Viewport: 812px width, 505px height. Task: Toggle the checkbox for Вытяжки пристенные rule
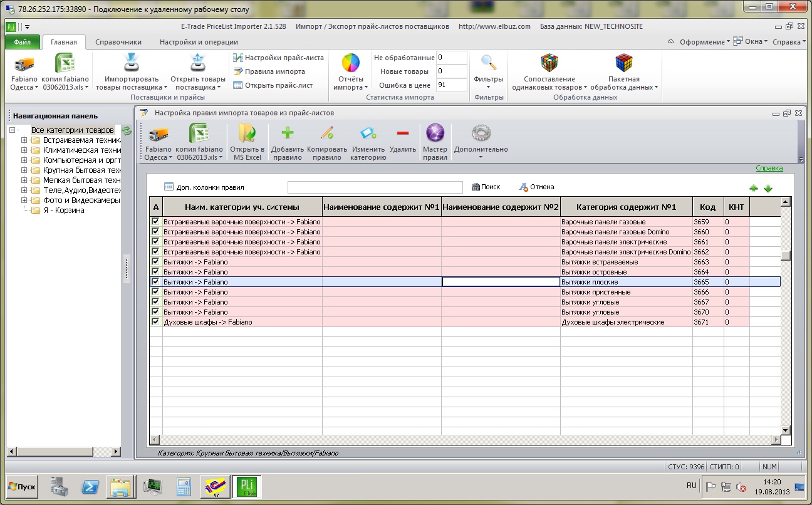[x=155, y=292]
